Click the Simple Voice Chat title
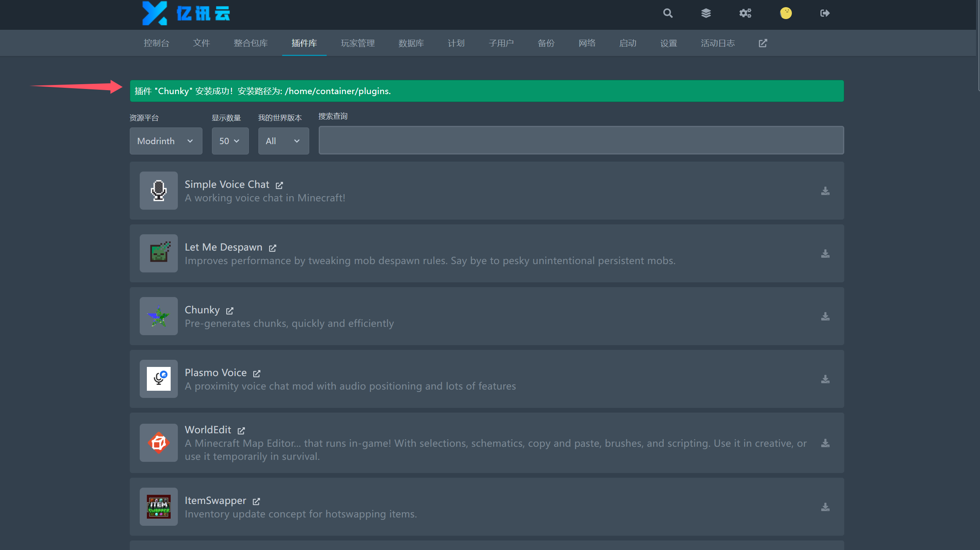 [x=227, y=185]
